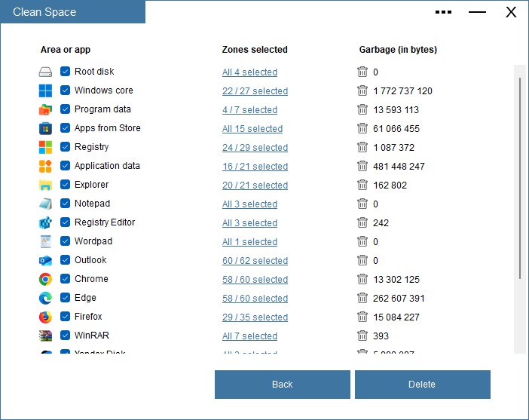The height and width of the screenshot is (420, 529).
Task: Click the Windows core icon
Action: pyautogui.click(x=45, y=90)
